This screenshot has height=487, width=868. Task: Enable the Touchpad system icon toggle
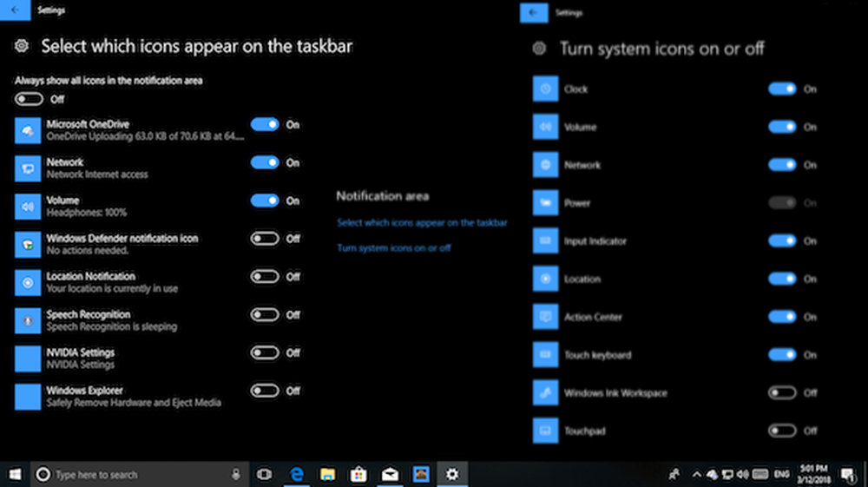click(782, 431)
